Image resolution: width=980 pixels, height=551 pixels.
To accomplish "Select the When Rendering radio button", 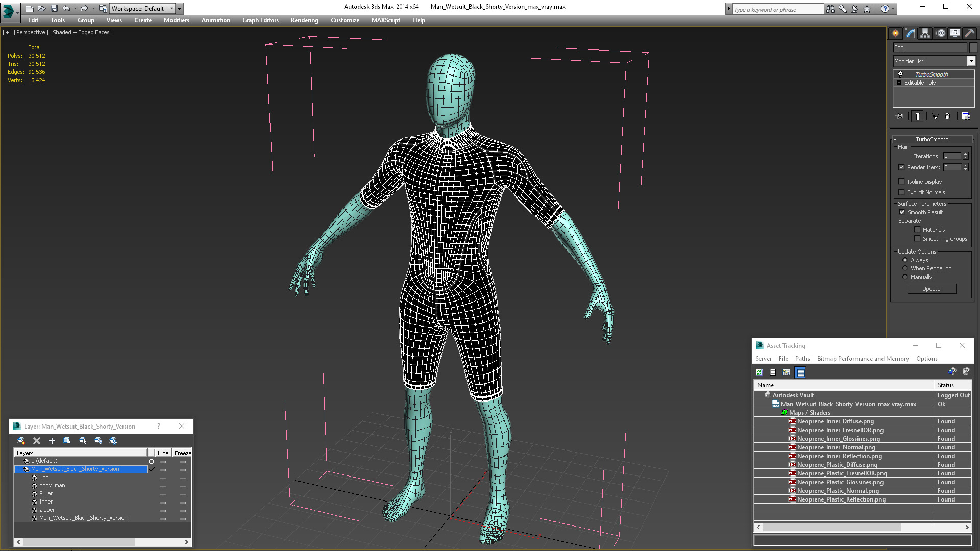I will tap(905, 268).
